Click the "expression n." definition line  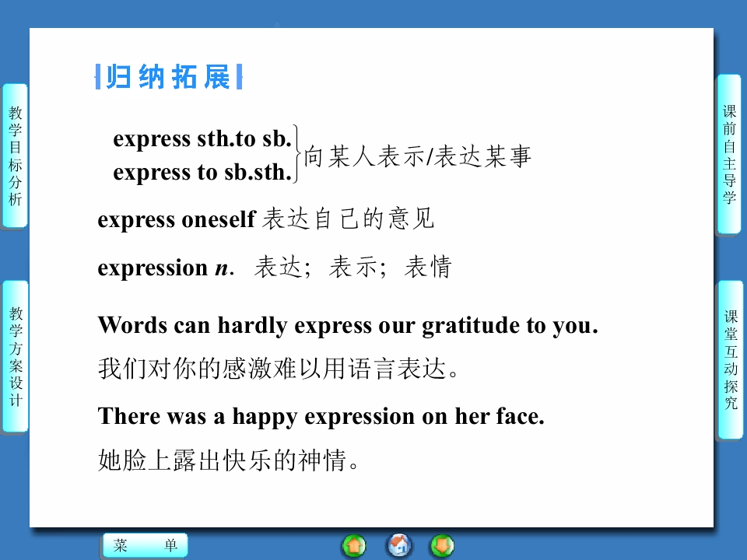(274, 268)
